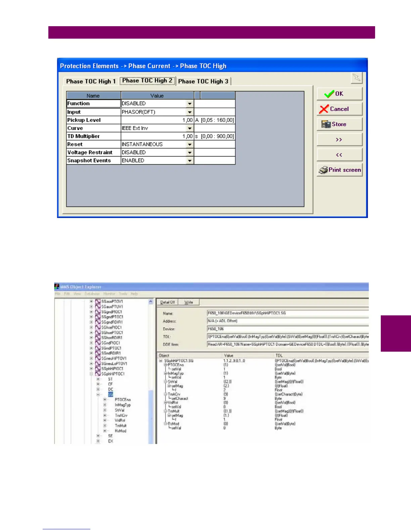Click the Write button
Viewport: 411px width, 532px height.
click(189, 302)
